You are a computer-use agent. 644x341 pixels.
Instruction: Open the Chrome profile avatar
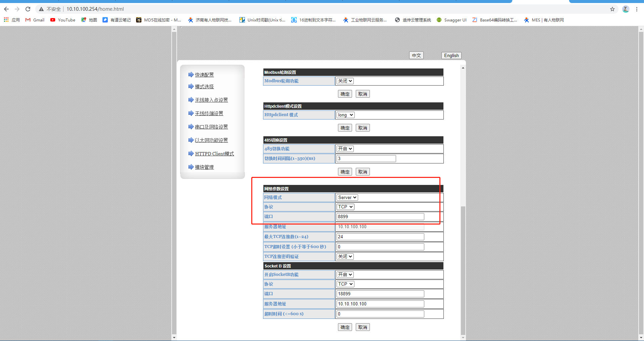coord(625,9)
